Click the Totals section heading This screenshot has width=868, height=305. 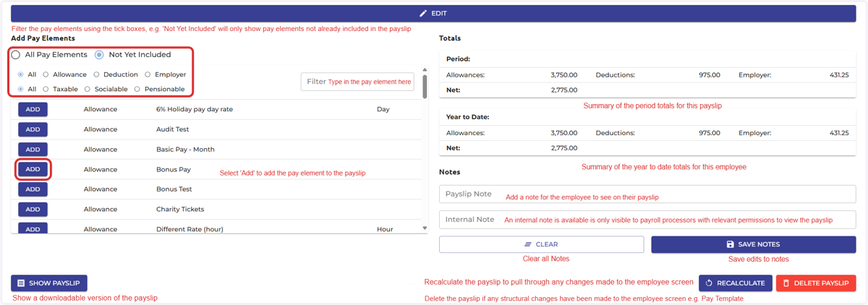450,38
